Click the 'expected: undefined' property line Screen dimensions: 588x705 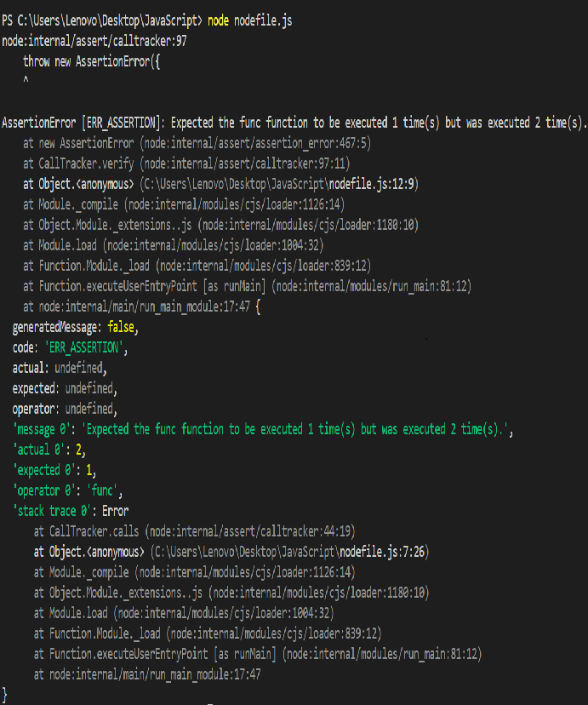click(64, 388)
